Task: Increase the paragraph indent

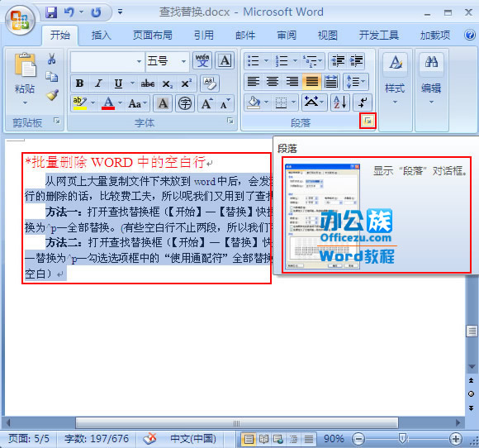Action: [356, 60]
